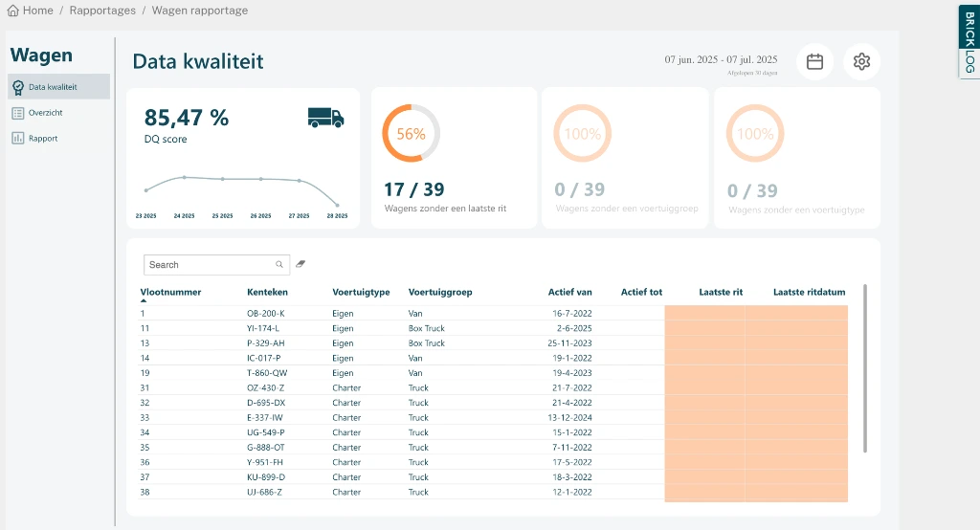
Task: Click the truck icon on DQ score card
Action: tap(325, 118)
